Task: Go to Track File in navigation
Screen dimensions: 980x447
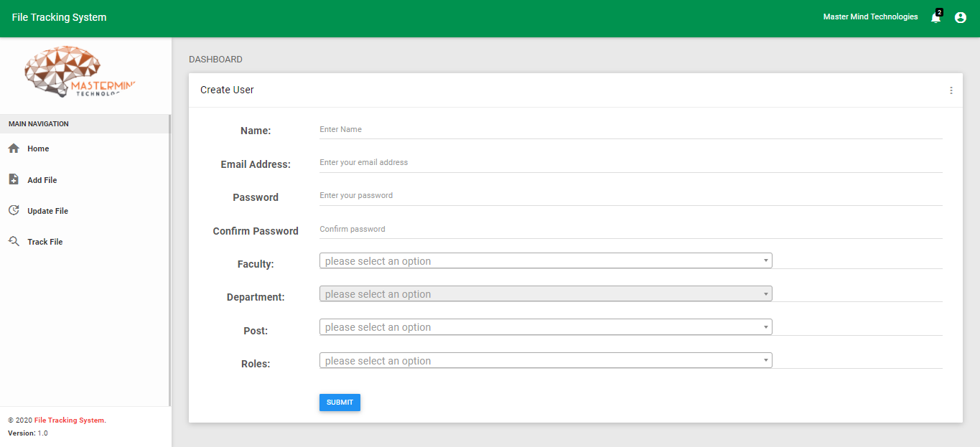Action: 45,242
